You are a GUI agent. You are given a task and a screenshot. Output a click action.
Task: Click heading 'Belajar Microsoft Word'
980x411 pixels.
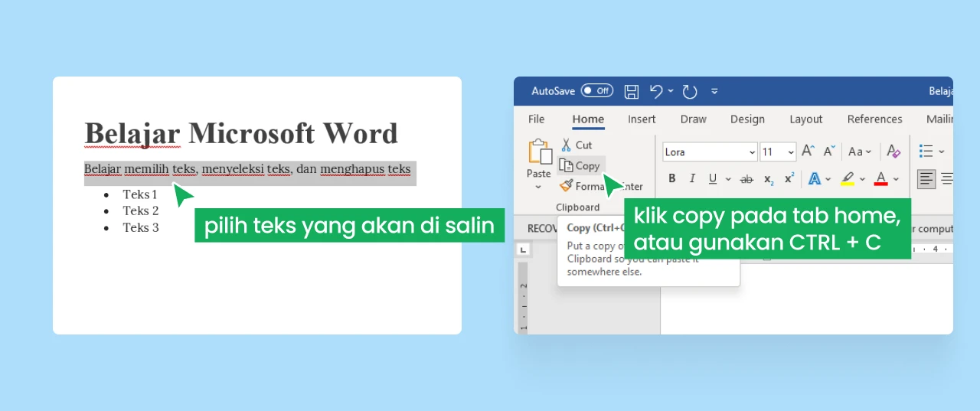[241, 133]
